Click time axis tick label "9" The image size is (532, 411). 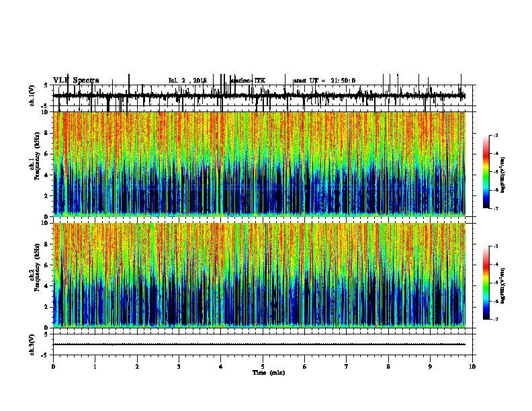pyautogui.click(x=430, y=367)
